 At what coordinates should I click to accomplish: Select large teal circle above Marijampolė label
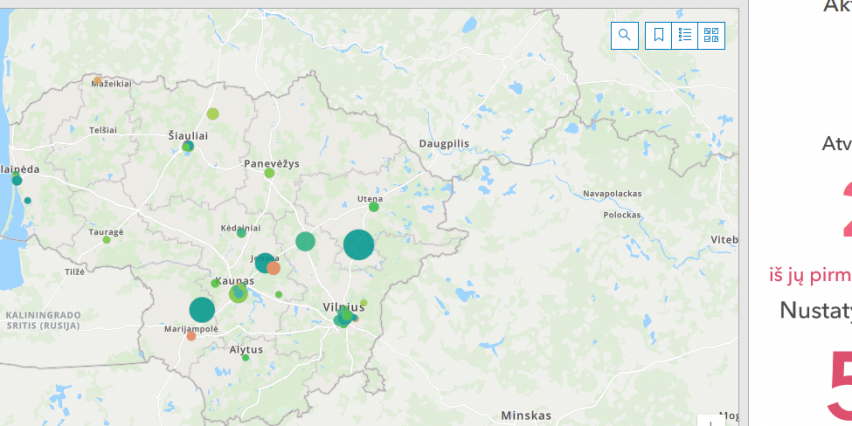tap(202, 310)
